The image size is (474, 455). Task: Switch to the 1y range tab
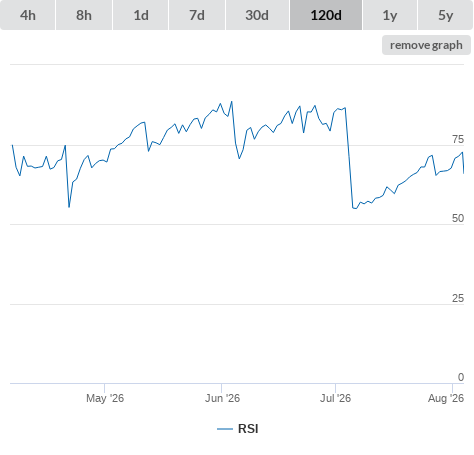[x=390, y=15]
